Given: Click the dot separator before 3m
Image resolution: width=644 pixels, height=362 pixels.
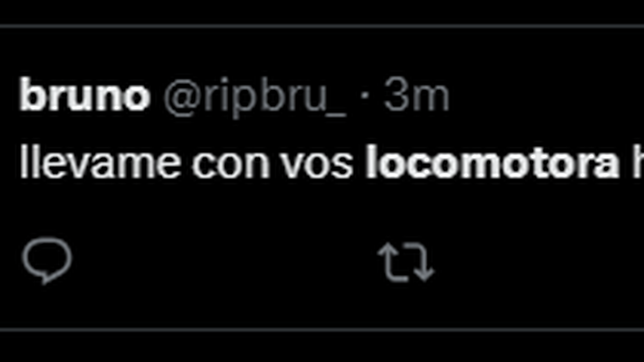Looking at the screenshot, I should pyautogui.click(x=365, y=97).
